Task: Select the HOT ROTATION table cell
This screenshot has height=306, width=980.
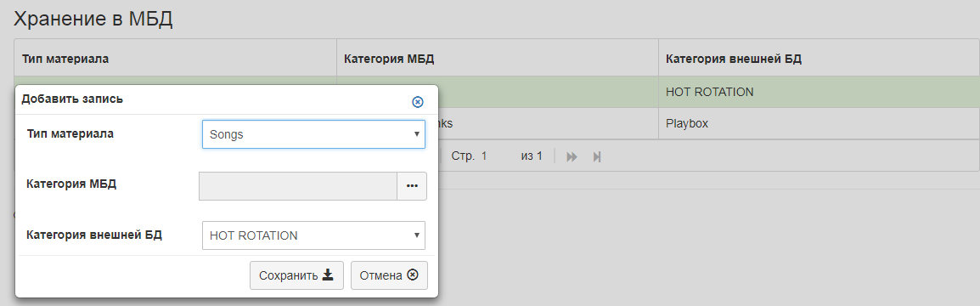Action: 819,92
